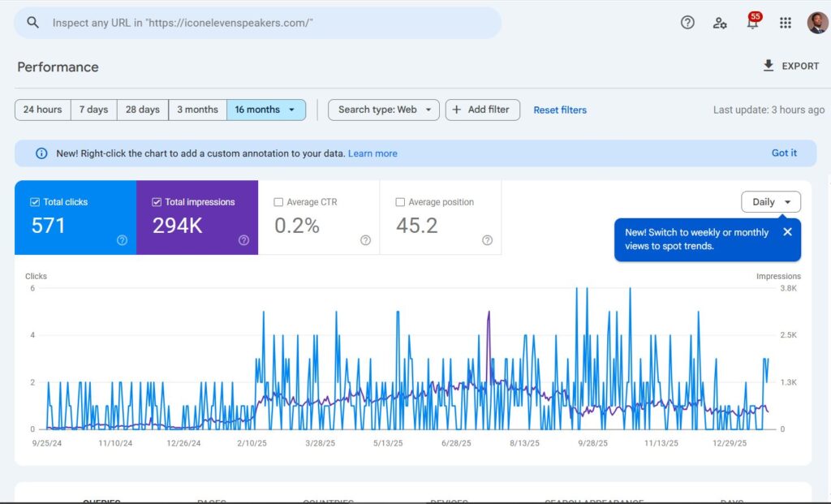Screen dimensions: 831x504
Task: Open the Search type: Web dropdown
Action: click(384, 110)
